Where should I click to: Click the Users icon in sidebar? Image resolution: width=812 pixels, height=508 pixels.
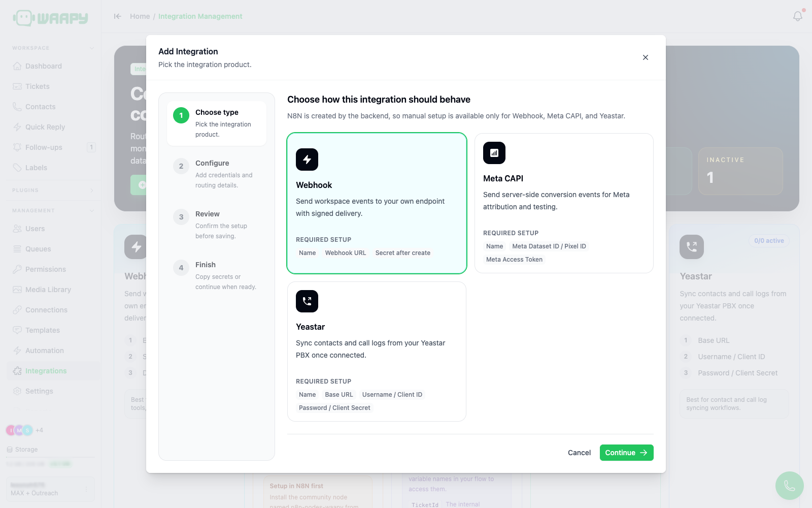point(17,229)
